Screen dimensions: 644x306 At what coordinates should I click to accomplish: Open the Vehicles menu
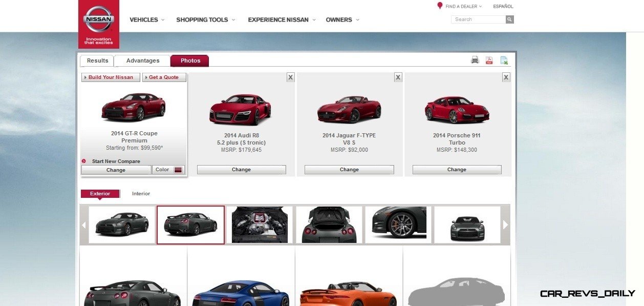pyautogui.click(x=147, y=20)
